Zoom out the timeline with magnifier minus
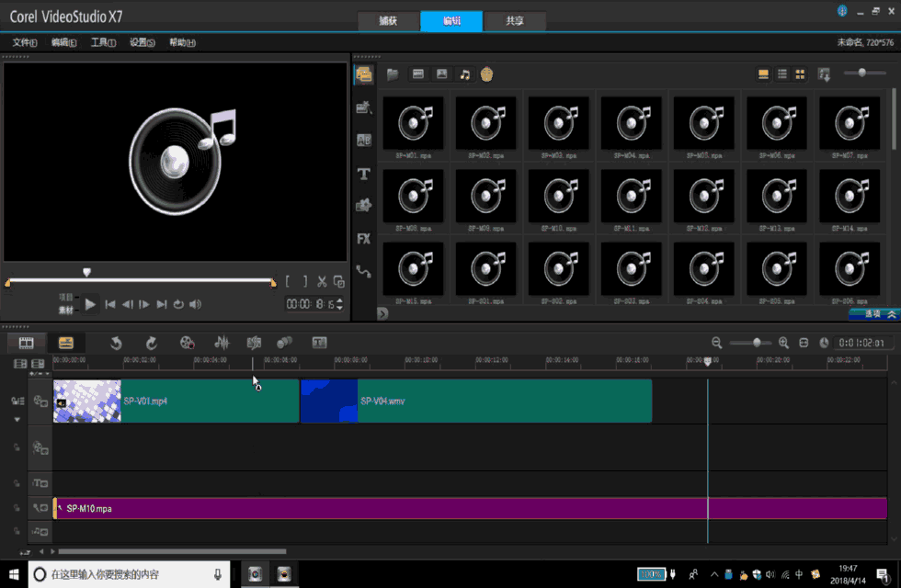 [x=716, y=343]
